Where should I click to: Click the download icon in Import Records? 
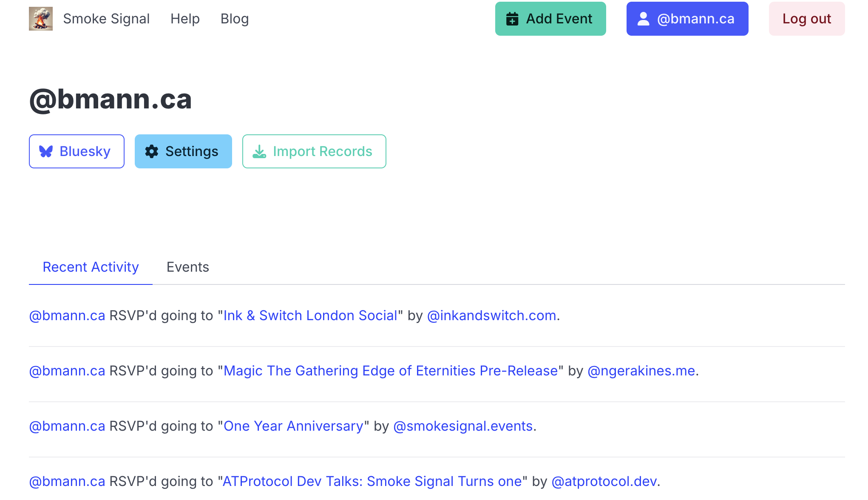259,151
